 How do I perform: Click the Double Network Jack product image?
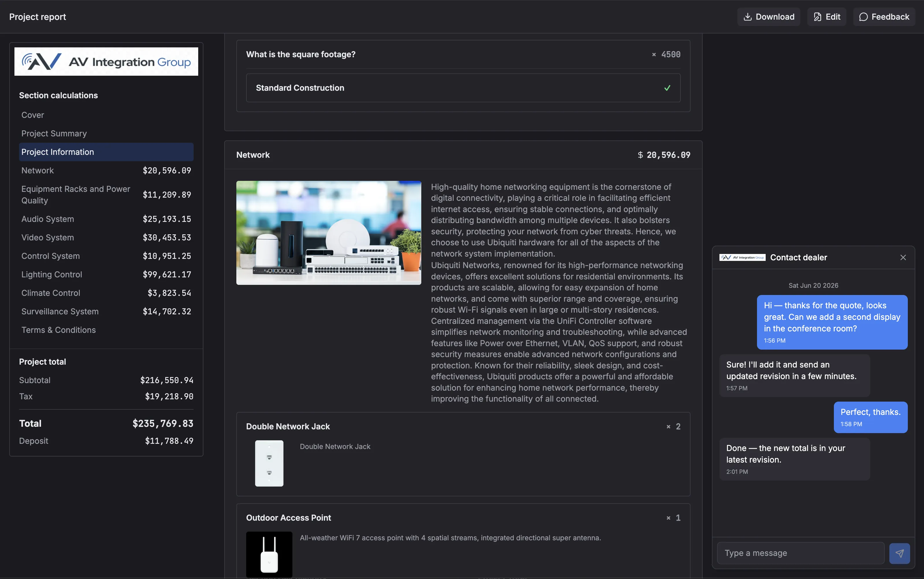269,463
